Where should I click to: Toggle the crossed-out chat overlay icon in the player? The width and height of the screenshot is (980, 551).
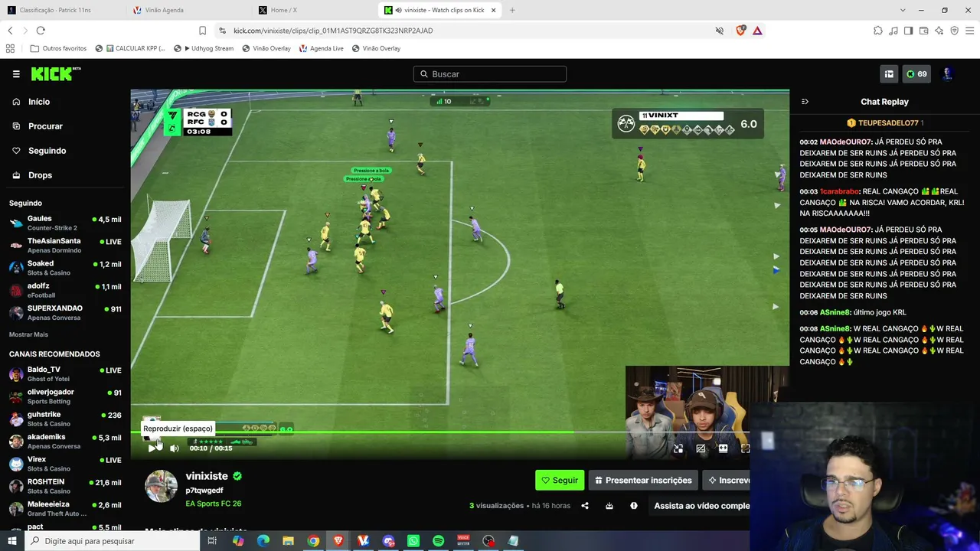pyautogui.click(x=701, y=448)
